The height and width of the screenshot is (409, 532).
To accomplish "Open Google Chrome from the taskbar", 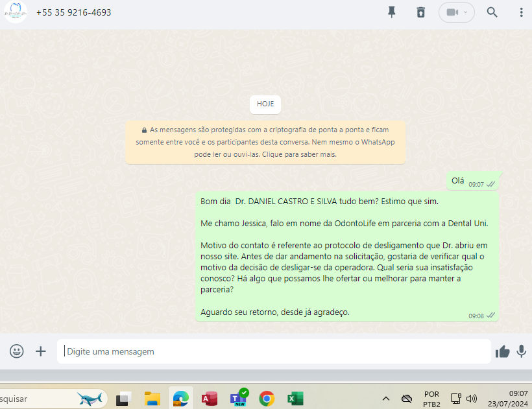I will [x=267, y=399].
